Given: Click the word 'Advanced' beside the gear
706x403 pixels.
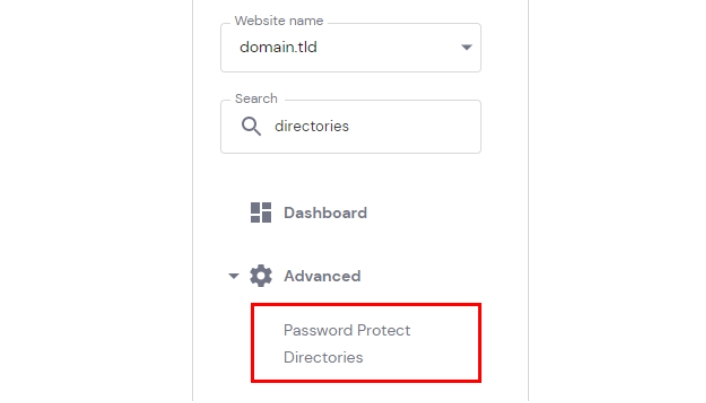Looking at the screenshot, I should click(x=322, y=275).
